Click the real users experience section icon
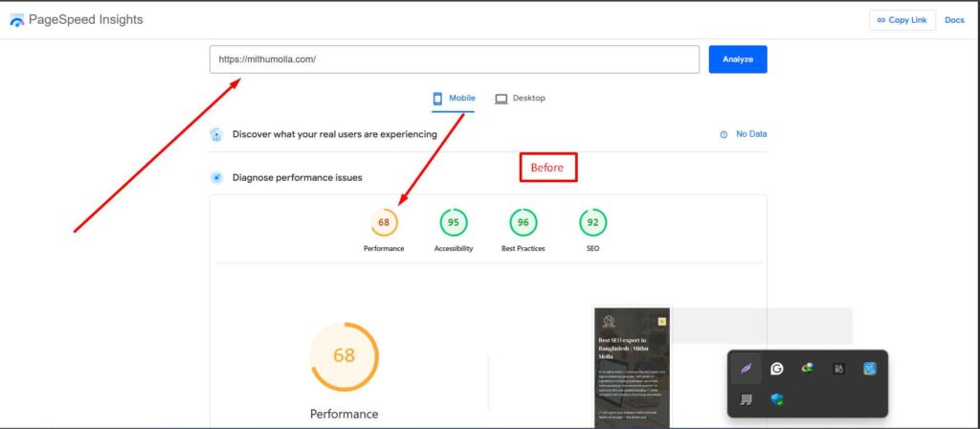This screenshot has width=980, height=429. click(216, 134)
